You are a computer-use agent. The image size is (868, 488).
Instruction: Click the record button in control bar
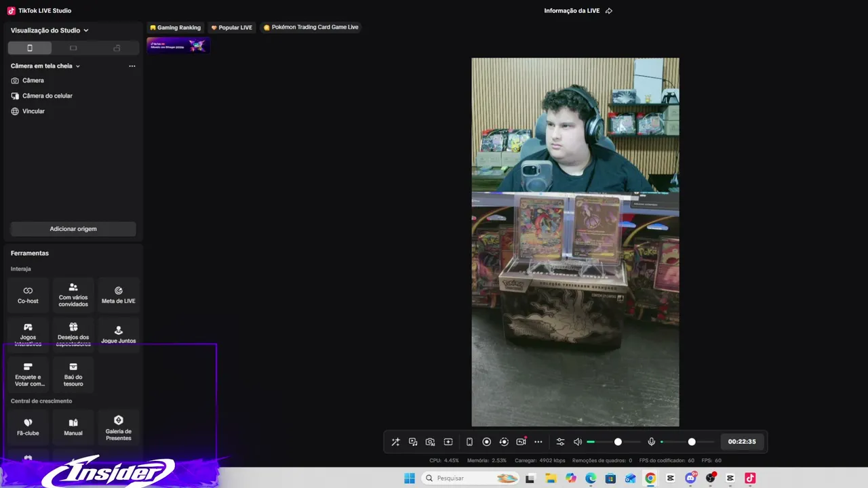point(487,442)
